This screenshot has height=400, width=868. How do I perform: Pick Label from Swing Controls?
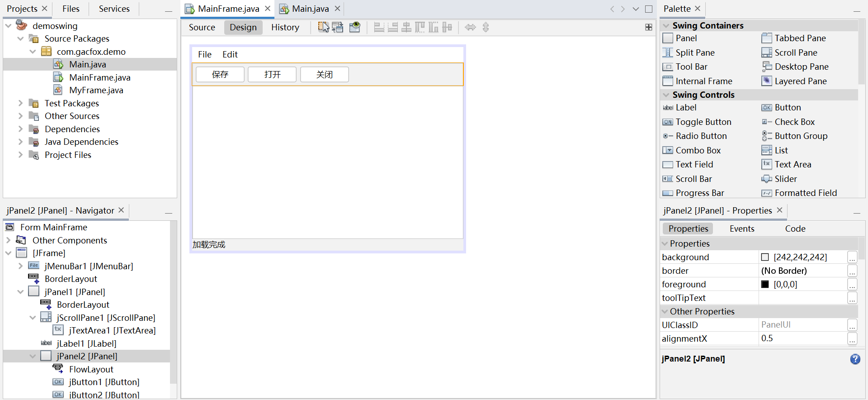click(x=679, y=107)
